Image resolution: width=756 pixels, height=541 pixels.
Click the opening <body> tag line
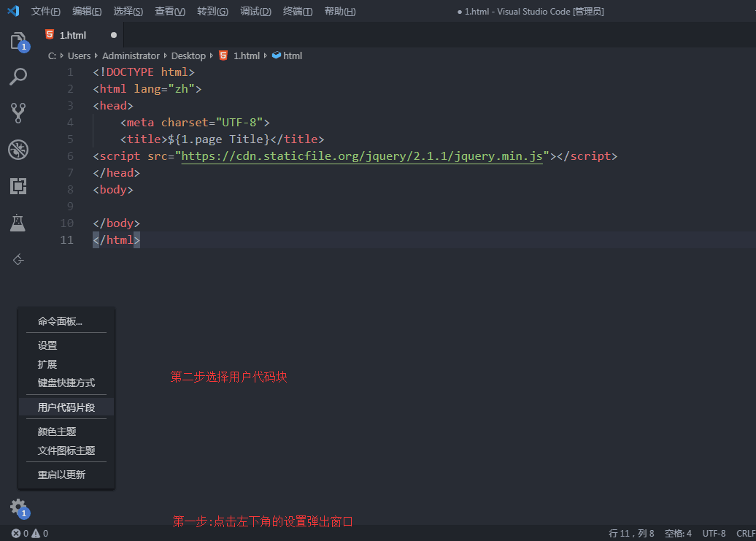point(113,190)
